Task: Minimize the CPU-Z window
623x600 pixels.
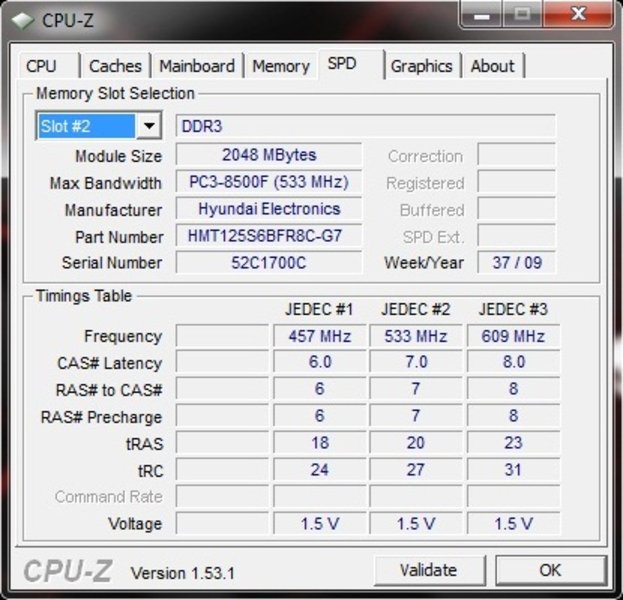Action: [482, 15]
